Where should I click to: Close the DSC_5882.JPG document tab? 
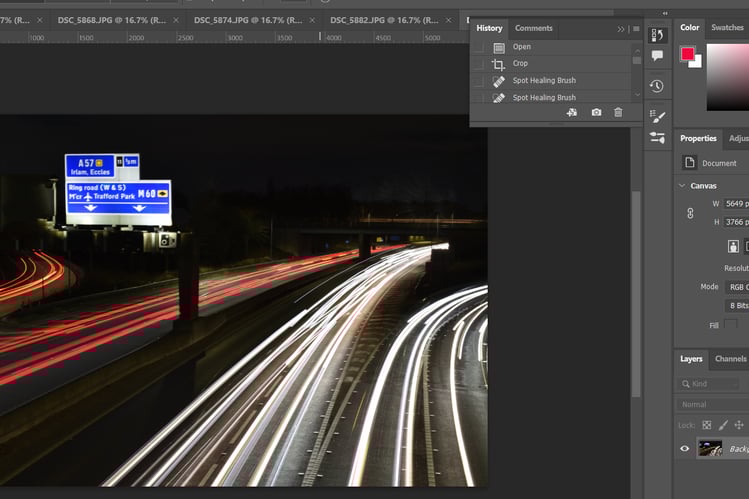448,20
